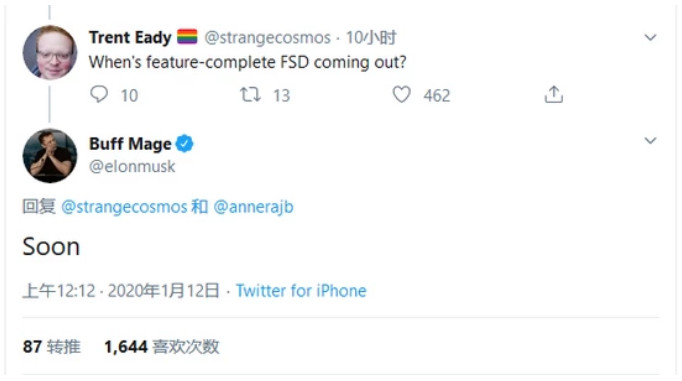Open the Buff Mage display name link
Viewport: 682px width, 381px height.
click(x=130, y=144)
